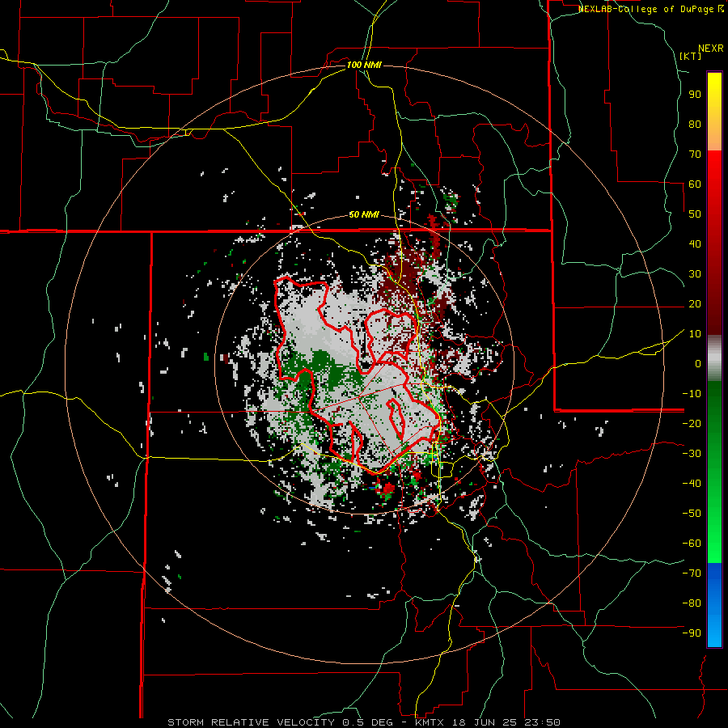Click the -20 value on velocity scale
This screenshot has width=728, height=728.
pos(692,423)
